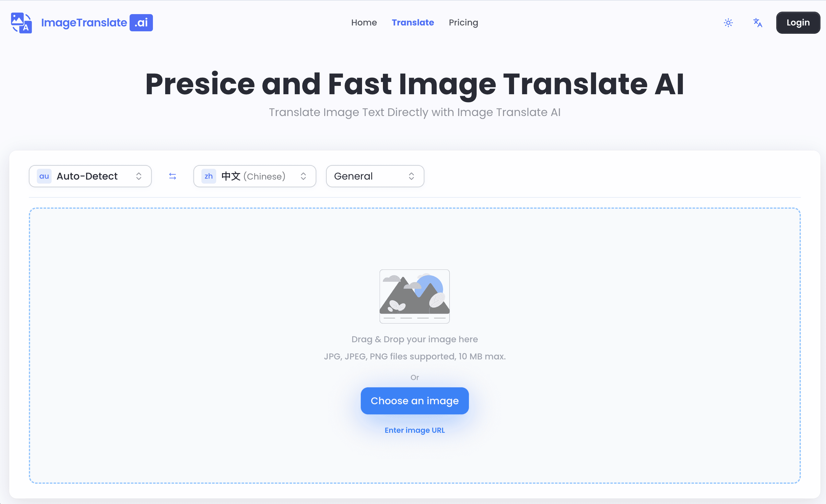Open site language picker via translate icon
The height and width of the screenshot is (504, 826).
coord(757,22)
